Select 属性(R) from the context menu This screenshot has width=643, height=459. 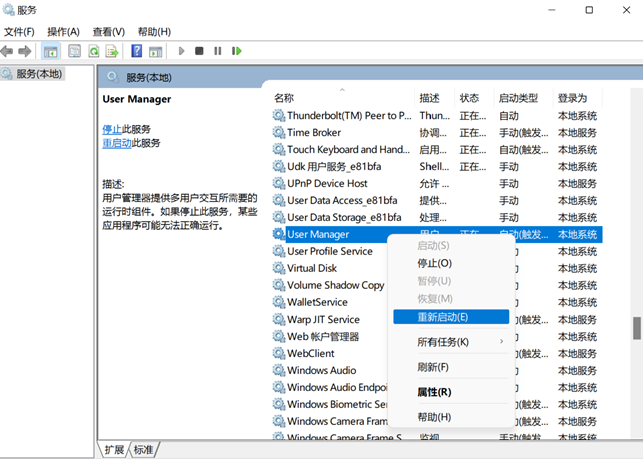tap(434, 392)
